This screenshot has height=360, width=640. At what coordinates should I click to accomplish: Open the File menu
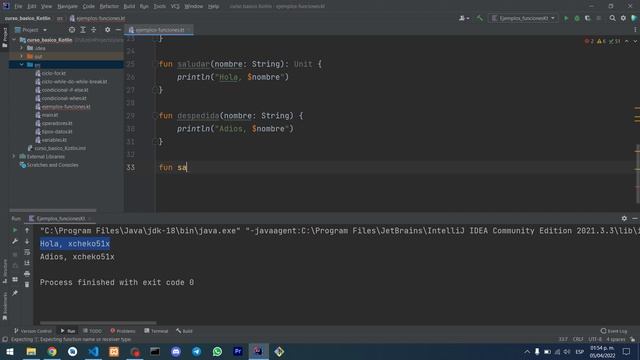pyautogui.click(x=18, y=6)
